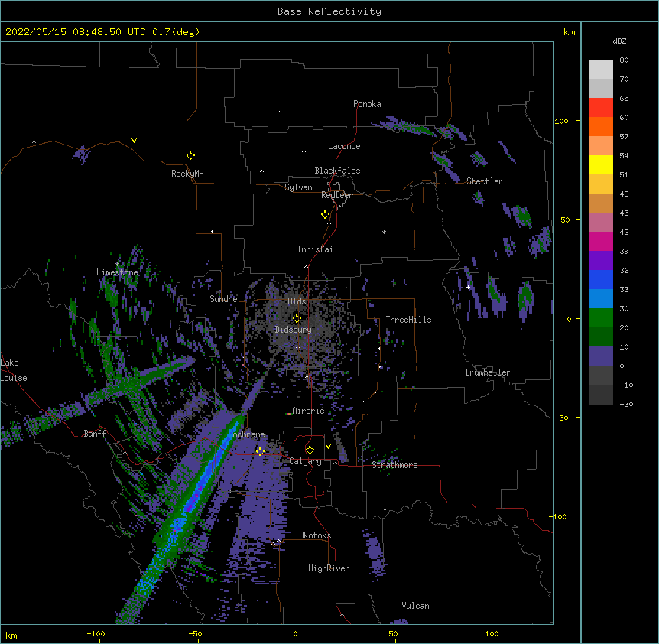Select the yellow diamond marker south of RedDeer
This screenshot has width=659, height=644.
(326, 215)
